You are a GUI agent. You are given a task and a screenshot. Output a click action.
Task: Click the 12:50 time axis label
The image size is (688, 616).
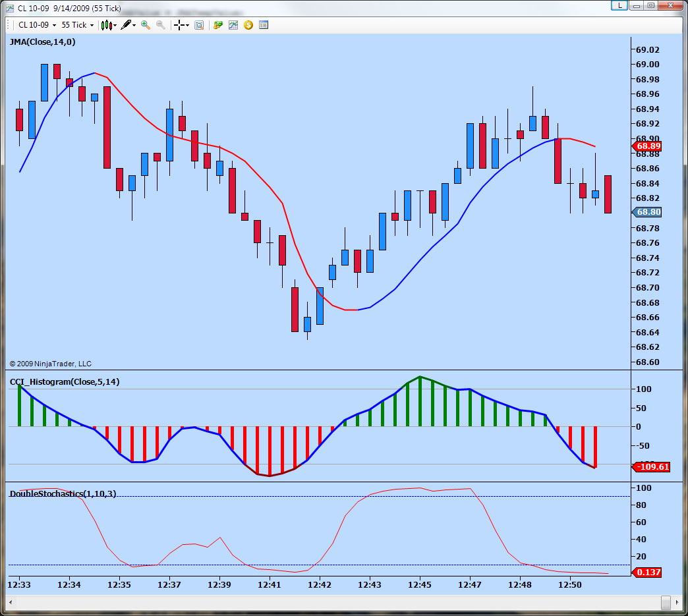tap(570, 584)
